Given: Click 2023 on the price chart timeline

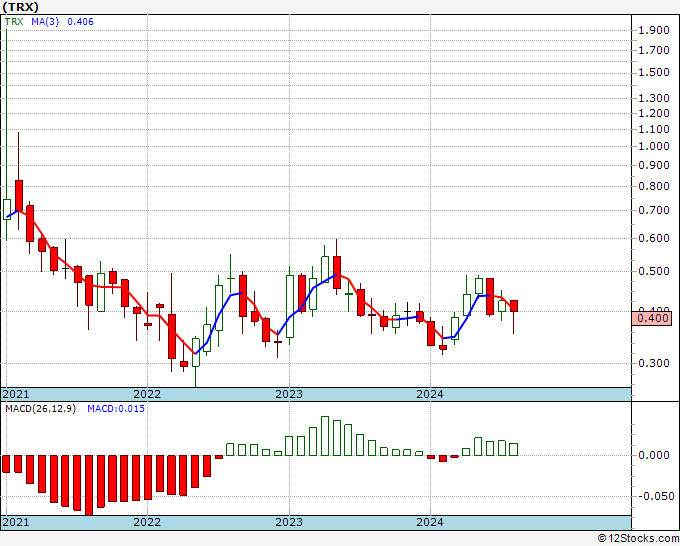Looking at the screenshot, I should (289, 394).
